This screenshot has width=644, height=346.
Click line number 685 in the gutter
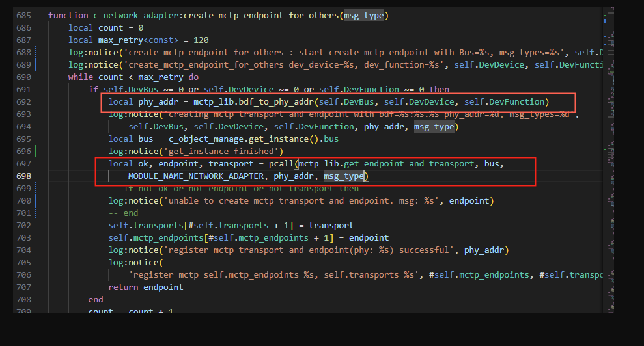click(x=23, y=15)
